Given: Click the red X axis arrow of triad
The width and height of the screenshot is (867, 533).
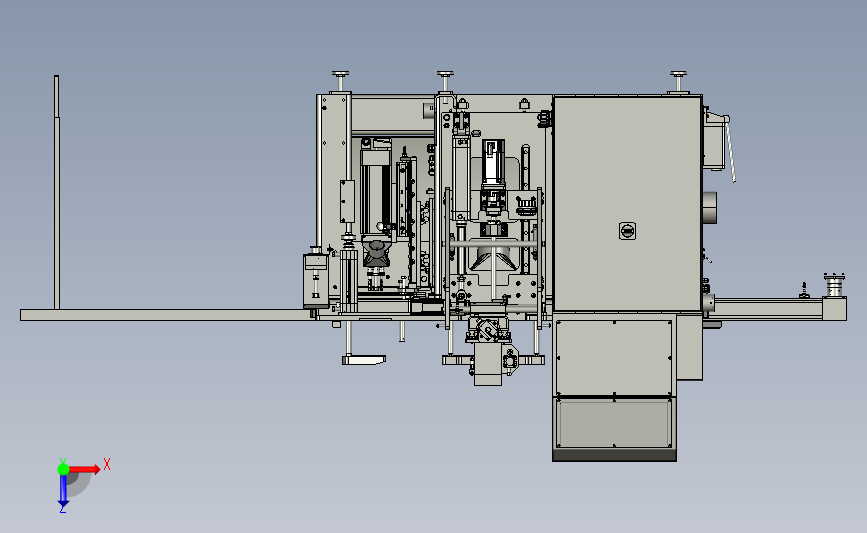Looking at the screenshot, I should point(85,469).
